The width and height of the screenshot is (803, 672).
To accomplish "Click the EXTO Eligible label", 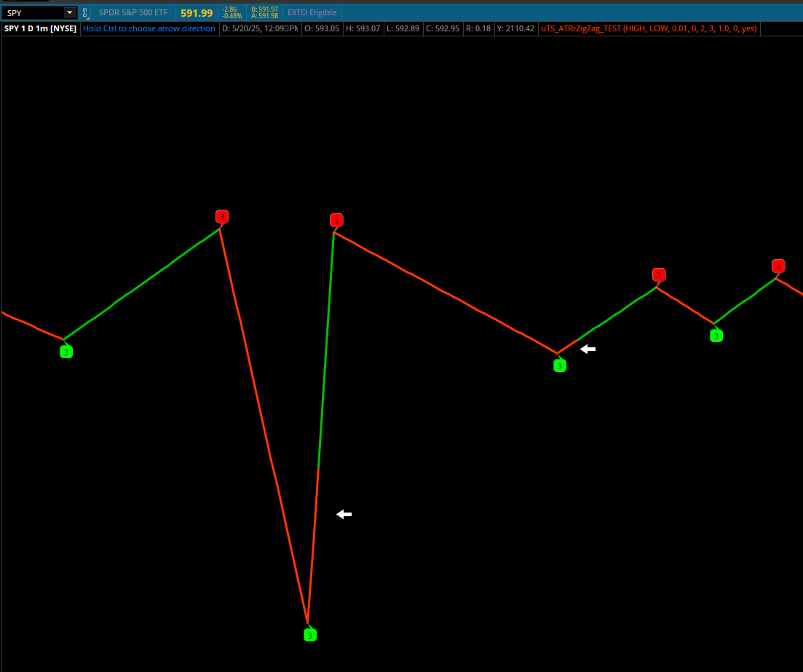I will click(x=312, y=12).
